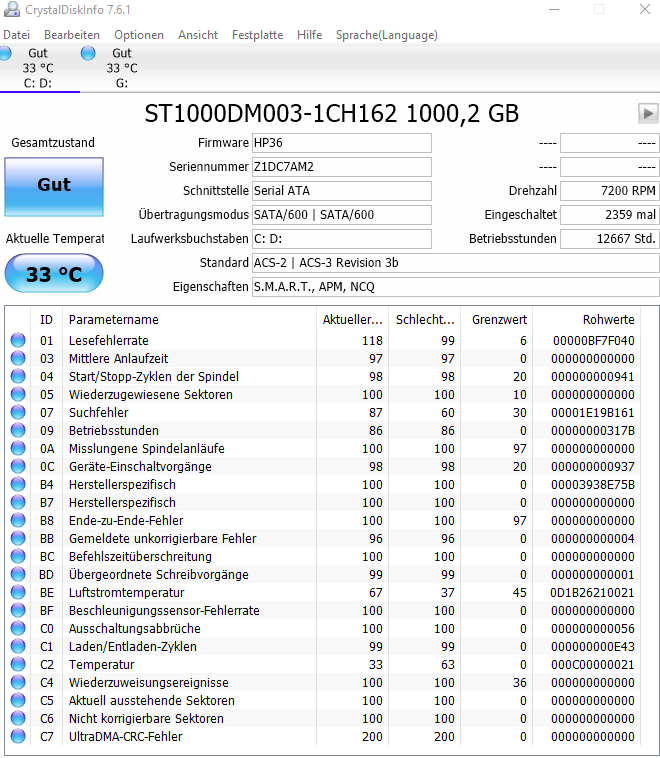
Task: Click the blue Gut health status button
Action: tap(54, 187)
